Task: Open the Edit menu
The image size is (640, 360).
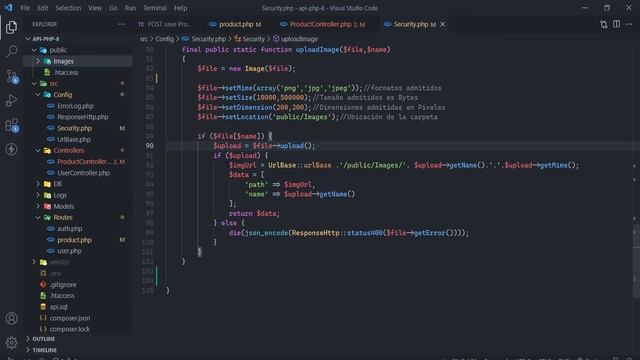Action: click(x=42, y=8)
